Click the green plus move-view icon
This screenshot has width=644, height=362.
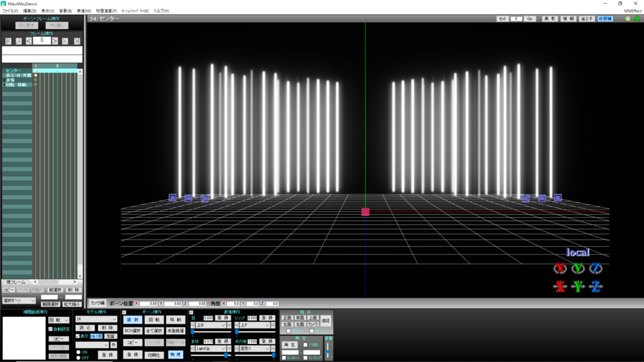[637, 19]
